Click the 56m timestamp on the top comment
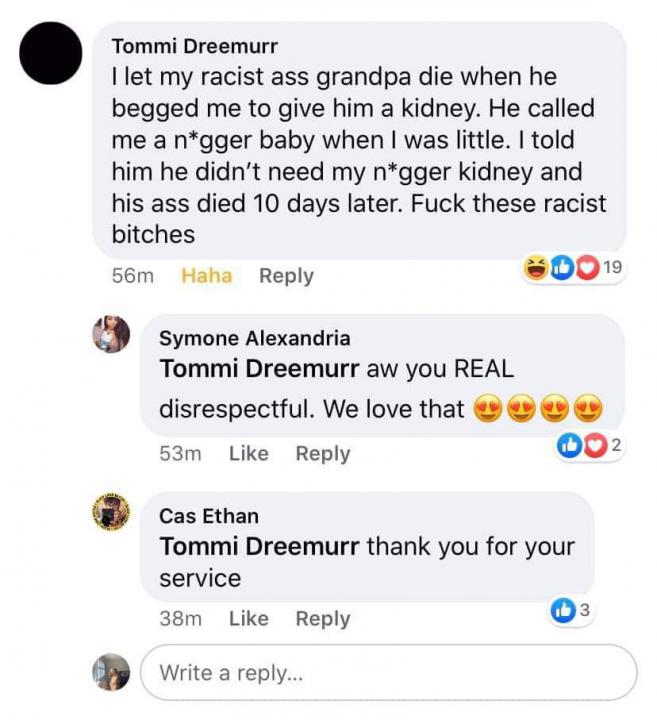The height and width of the screenshot is (720, 657). (x=133, y=276)
